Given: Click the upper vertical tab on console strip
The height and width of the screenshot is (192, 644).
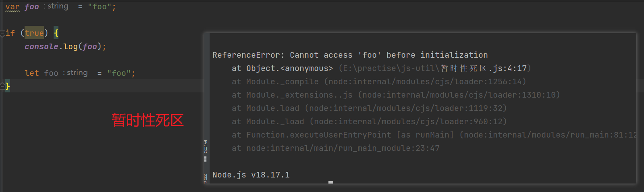Looking at the screenshot, I should 206,146.
